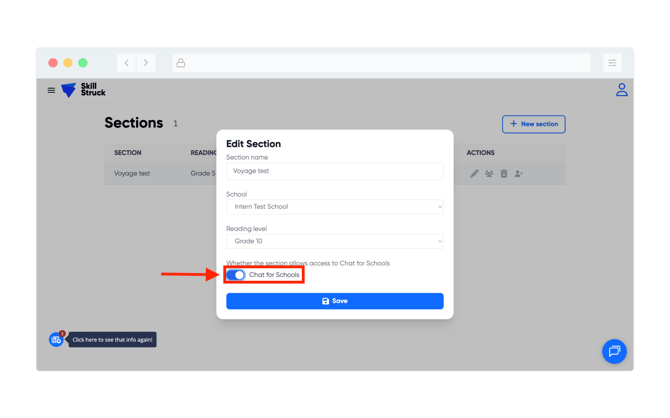Expand the Reading level dropdown
The width and height of the screenshot is (670, 418).
pos(334,241)
